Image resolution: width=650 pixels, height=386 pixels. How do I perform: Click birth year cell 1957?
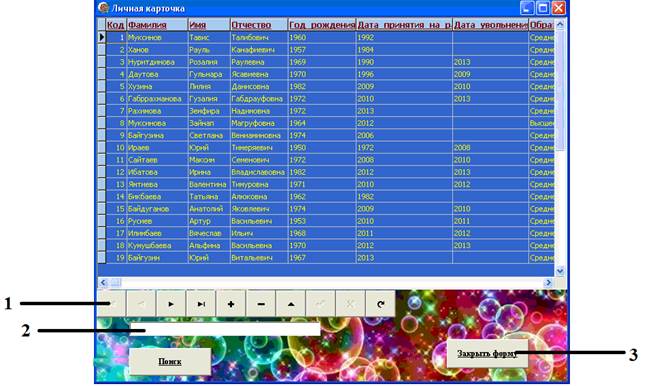322,50
